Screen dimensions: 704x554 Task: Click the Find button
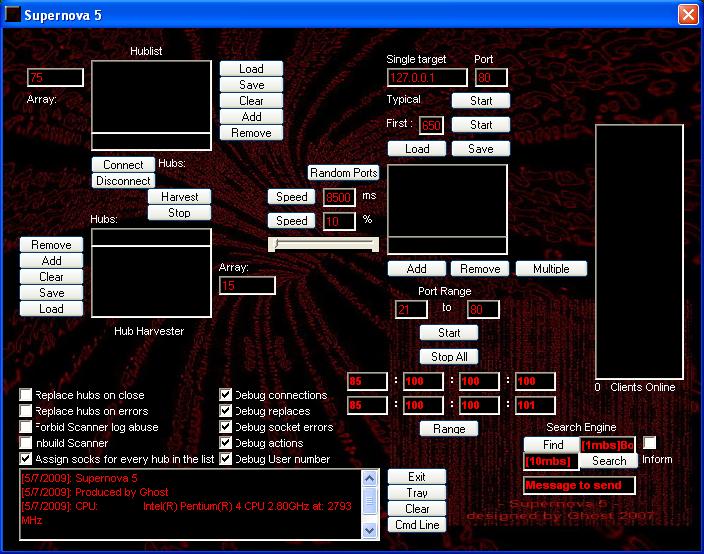pyautogui.click(x=552, y=444)
